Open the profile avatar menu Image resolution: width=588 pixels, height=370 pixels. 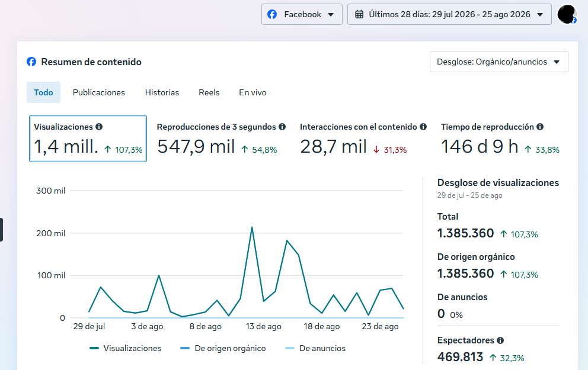567,14
